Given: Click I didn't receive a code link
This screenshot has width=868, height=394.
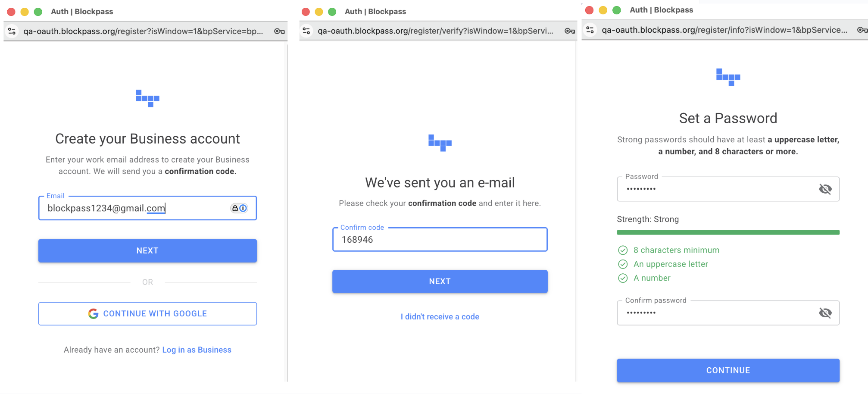Looking at the screenshot, I should [x=440, y=317].
